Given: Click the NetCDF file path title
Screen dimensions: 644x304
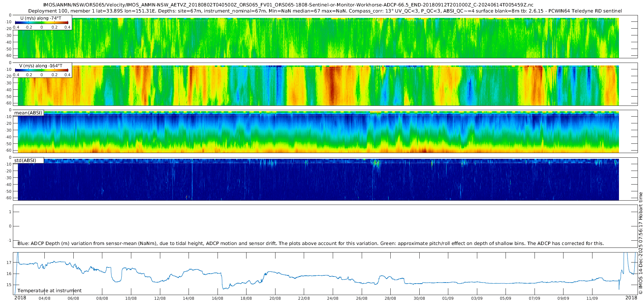Looking at the screenshot, I should (288, 5).
